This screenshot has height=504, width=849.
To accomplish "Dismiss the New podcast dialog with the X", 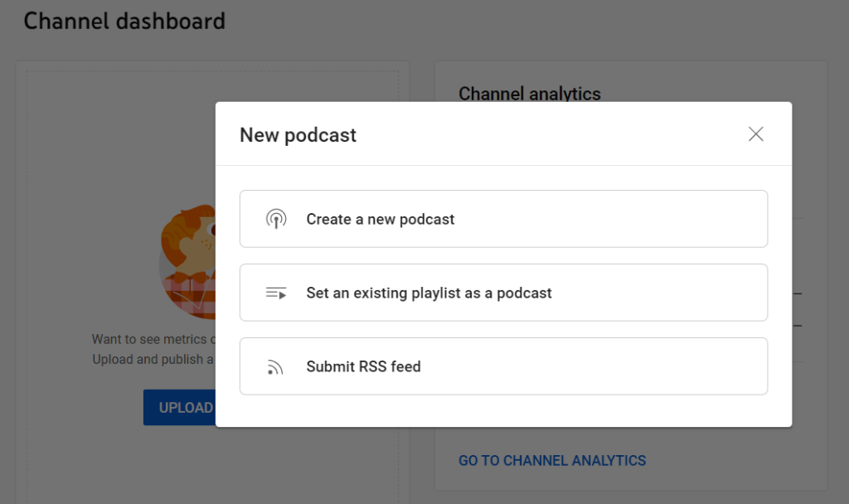I will 755,133.
